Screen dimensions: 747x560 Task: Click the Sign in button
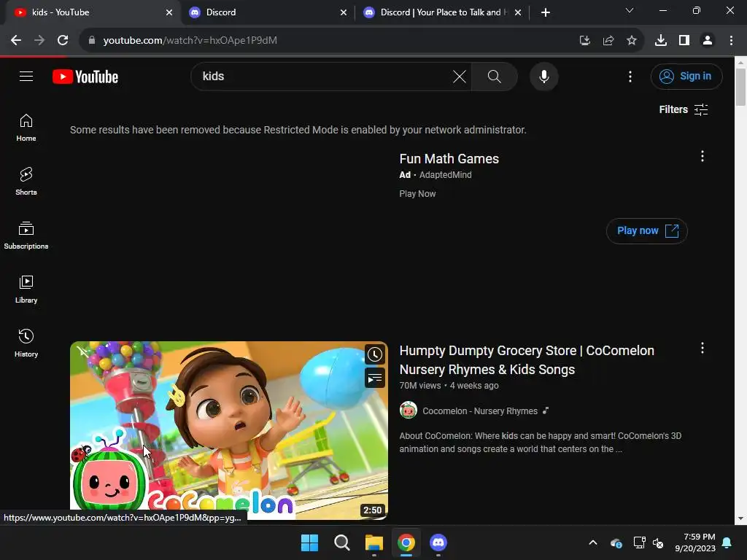pyautogui.click(x=686, y=76)
